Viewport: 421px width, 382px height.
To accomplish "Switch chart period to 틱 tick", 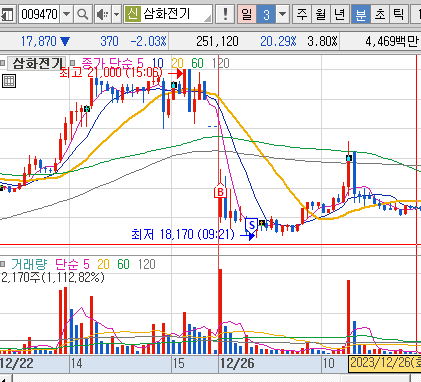I will (x=399, y=14).
